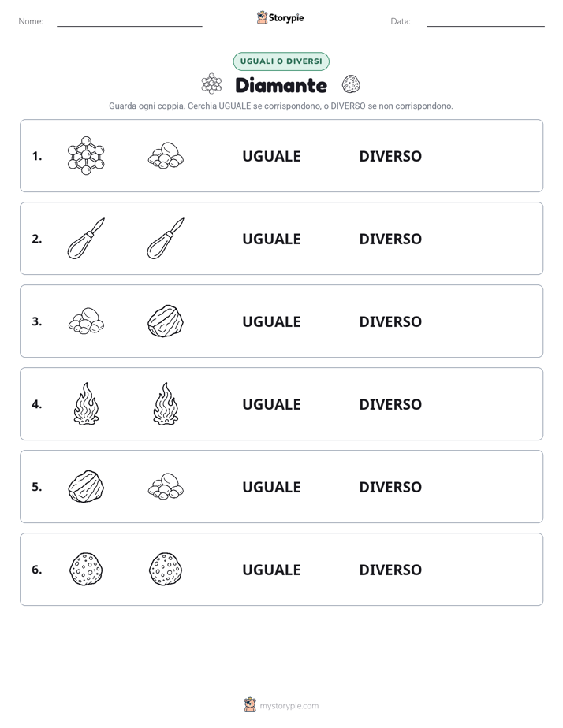Choose UGUALE for question 4
Screen dimensions: 563x728
coord(271,404)
